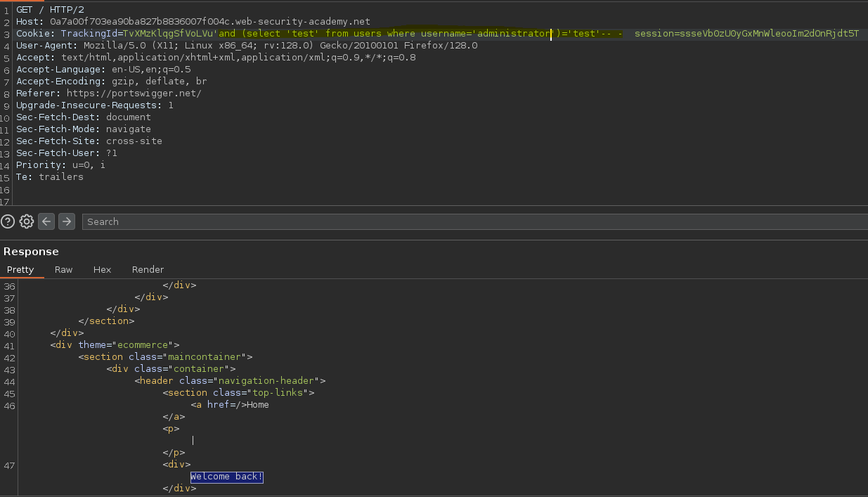Viewport: 868px width, 497px height.
Task: Click the Sec-Fetch-Site header line
Action: pos(89,141)
